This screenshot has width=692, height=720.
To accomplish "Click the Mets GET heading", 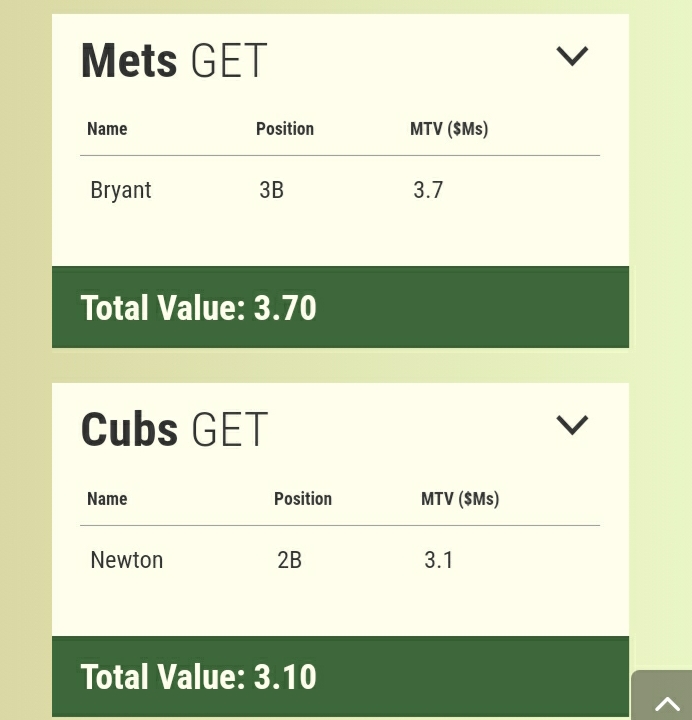I will (x=174, y=61).
